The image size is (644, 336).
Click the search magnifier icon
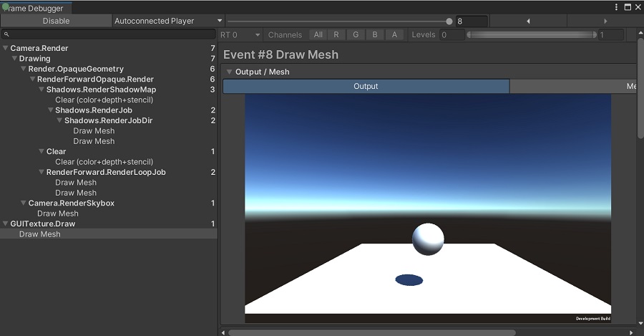(x=6, y=34)
